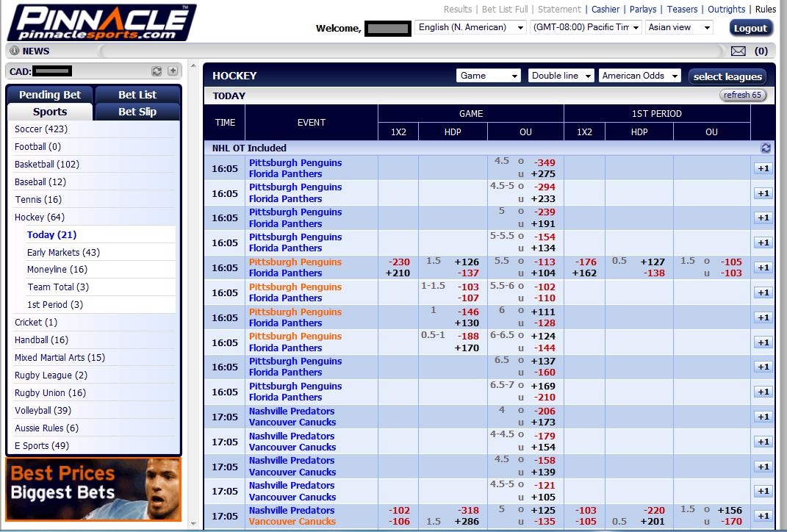Open the Cashier link
This screenshot has width=787, height=532.
pos(605,9)
